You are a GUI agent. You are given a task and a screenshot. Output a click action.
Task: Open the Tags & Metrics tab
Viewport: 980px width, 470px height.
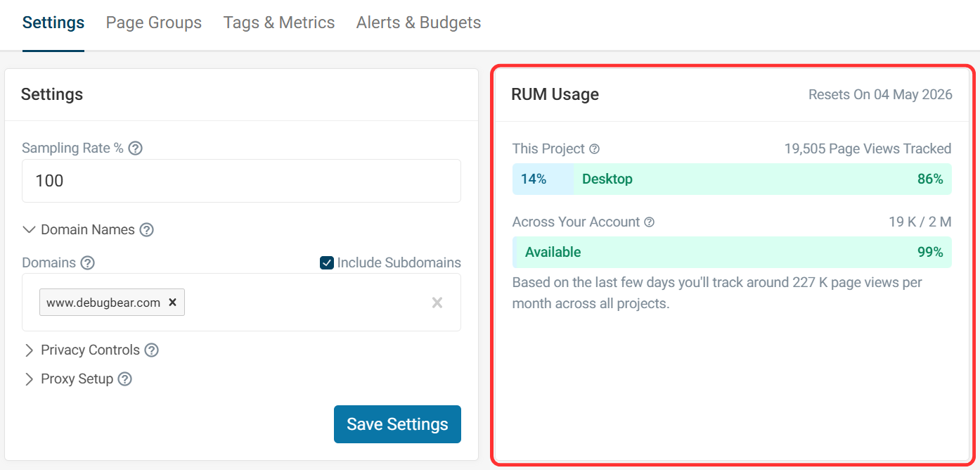278,23
